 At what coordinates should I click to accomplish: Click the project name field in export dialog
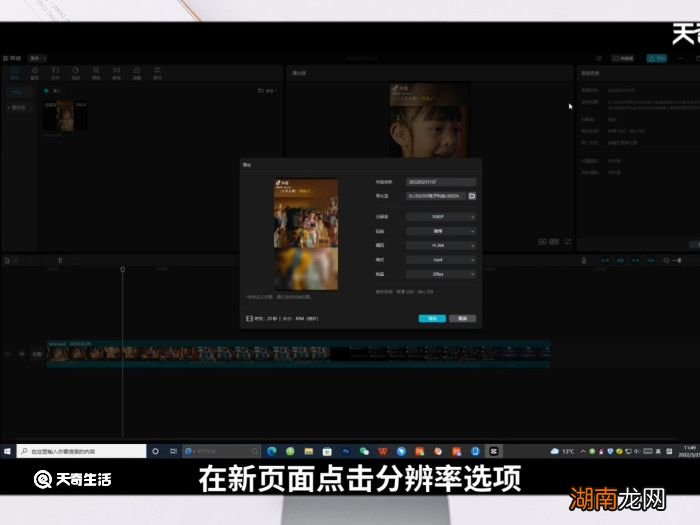coord(441,182)
